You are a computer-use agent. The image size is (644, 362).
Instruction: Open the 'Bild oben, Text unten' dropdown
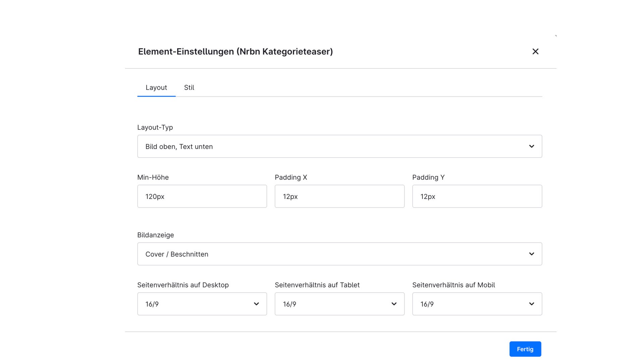coord(339,146)
